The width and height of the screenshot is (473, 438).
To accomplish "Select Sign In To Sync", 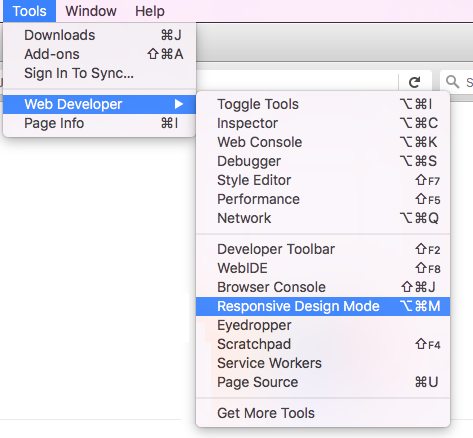I will [99, 73].
